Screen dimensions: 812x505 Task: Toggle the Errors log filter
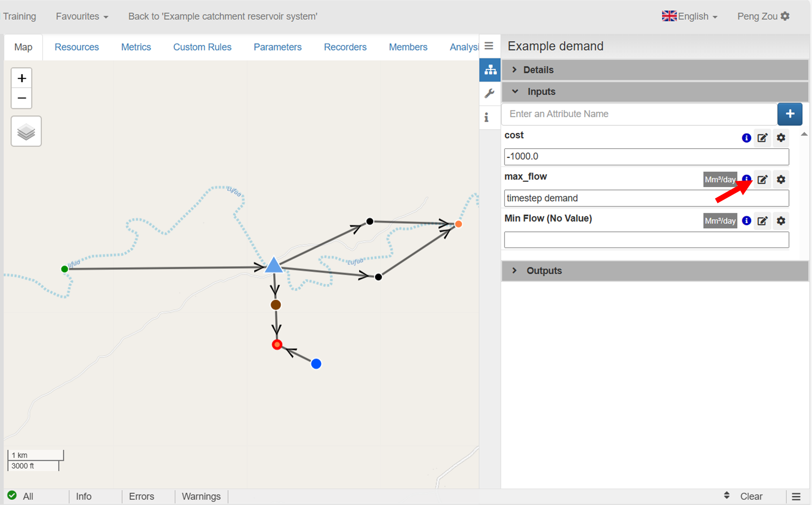click(141, 496)
